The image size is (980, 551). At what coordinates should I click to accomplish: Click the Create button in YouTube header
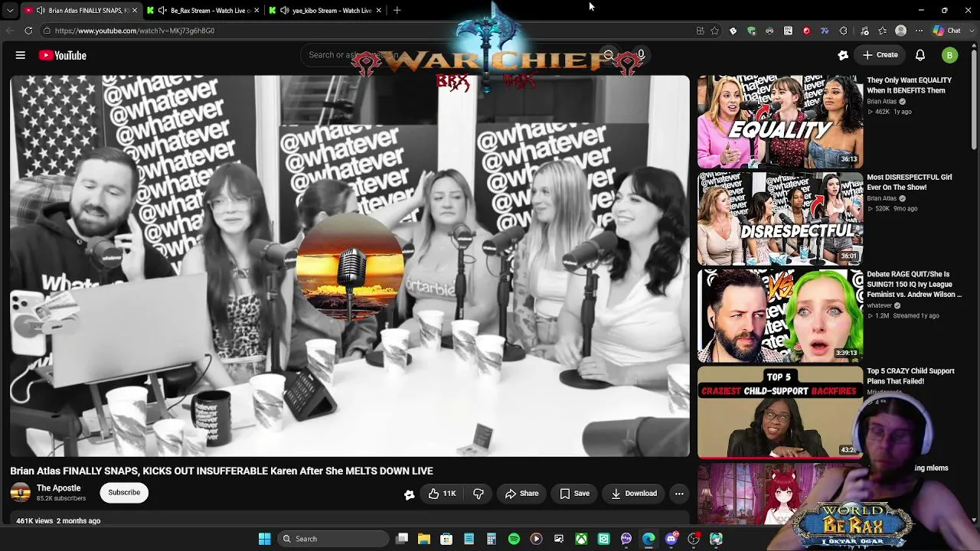coord(880,55)
